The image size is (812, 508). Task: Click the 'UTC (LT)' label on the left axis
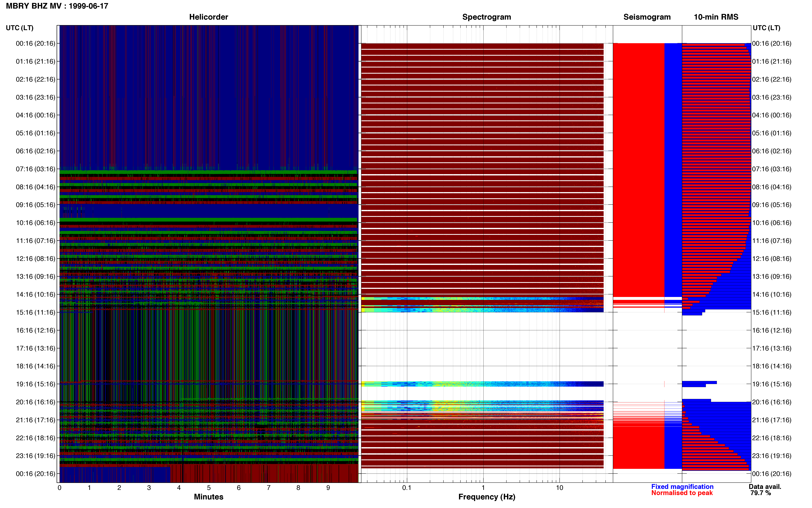(20, 28)
